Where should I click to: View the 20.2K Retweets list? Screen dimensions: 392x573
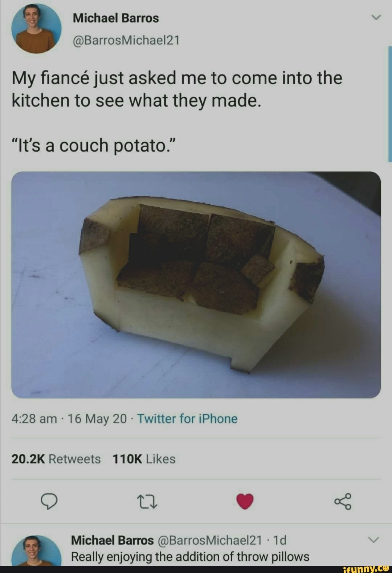click(56, 459)
